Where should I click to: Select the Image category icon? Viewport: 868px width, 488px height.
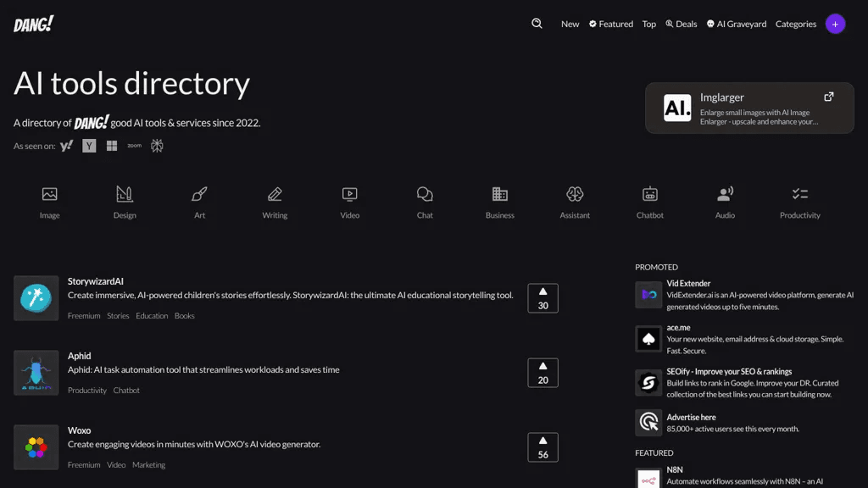pos(49,194)
